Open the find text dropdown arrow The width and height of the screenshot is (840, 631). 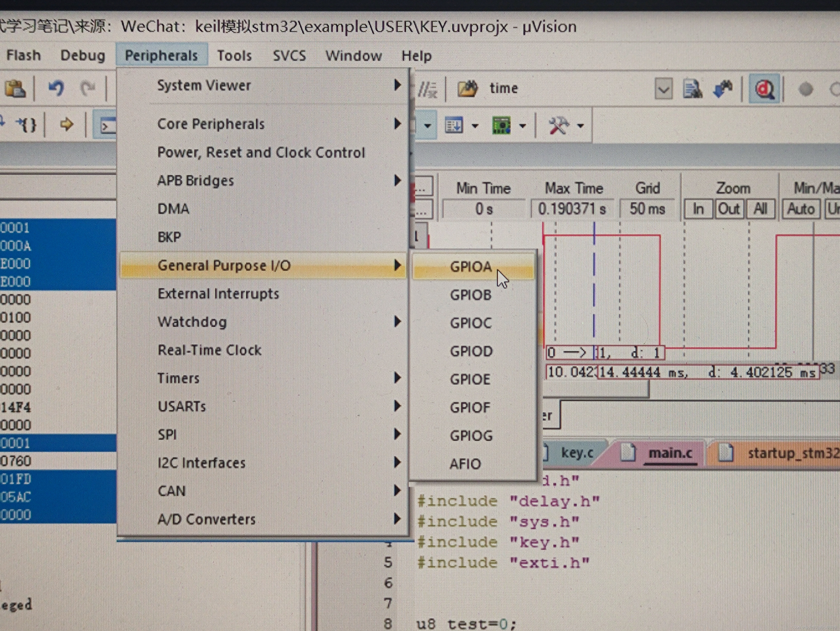point(663,89)
